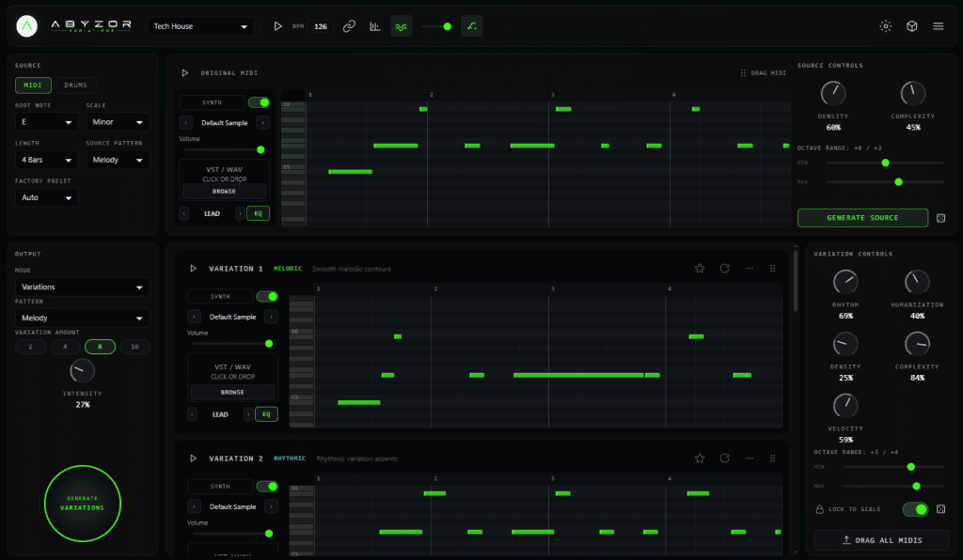Regenerate Variation 1 with refresh icon
This screenshot has width=963, height=560.
(x=725, y=268)
